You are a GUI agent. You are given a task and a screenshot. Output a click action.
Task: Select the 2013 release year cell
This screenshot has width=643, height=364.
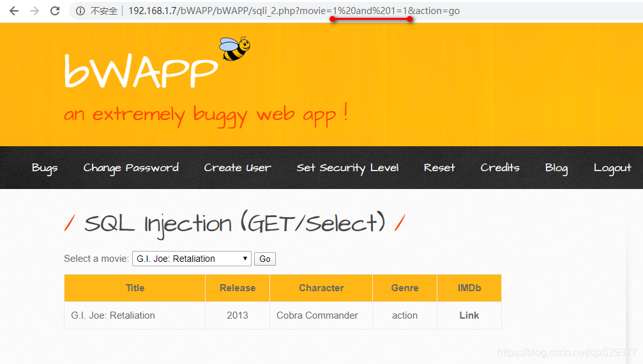click(x=238, y=315)
